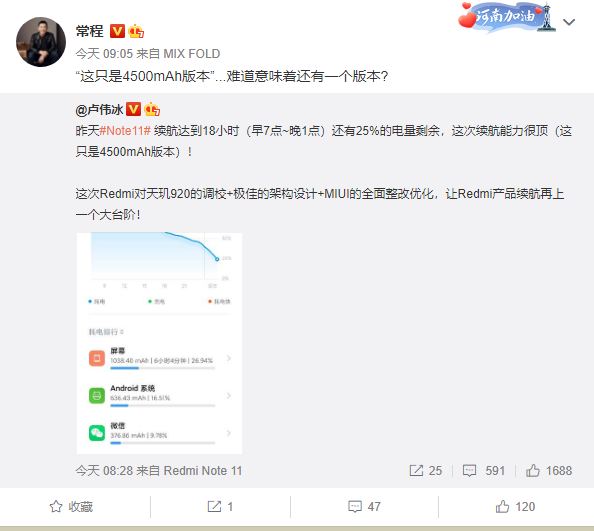Click the 今天 09:05 timestamp
The image size is (594, 531).
[104, 54]
